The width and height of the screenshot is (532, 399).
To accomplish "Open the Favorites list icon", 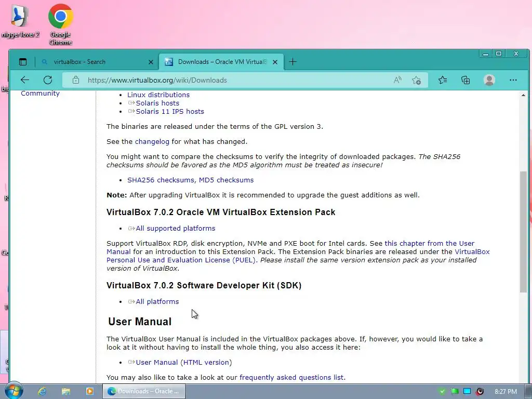I will point(443,80).
